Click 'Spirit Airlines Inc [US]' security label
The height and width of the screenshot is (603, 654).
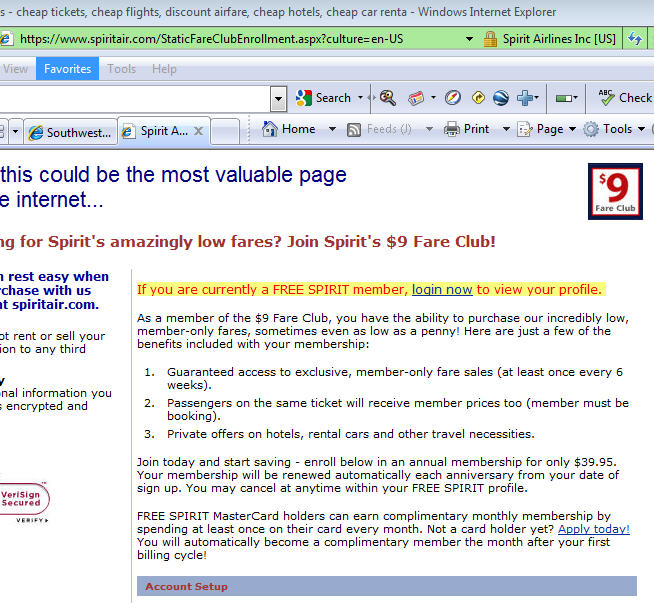pyautogui.click(x=559, y=39)
